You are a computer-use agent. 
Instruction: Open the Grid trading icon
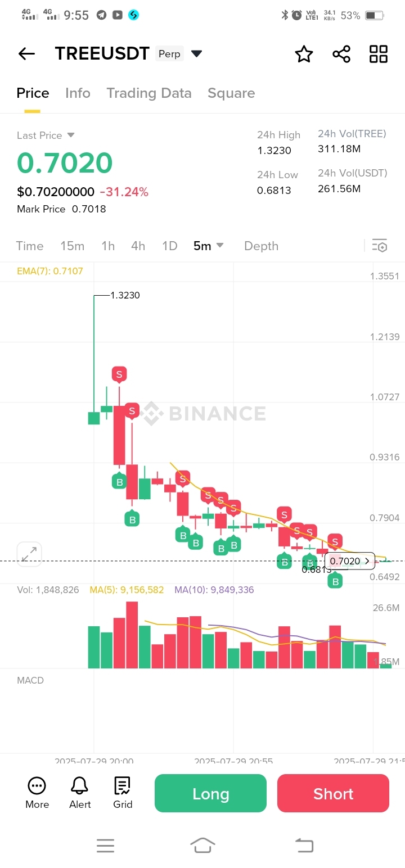tap(123, 786)
